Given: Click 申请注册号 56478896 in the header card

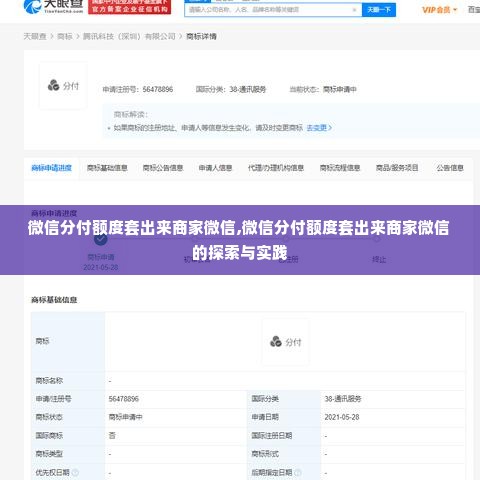Looking at the screenshot, I should tap(138, 89).
